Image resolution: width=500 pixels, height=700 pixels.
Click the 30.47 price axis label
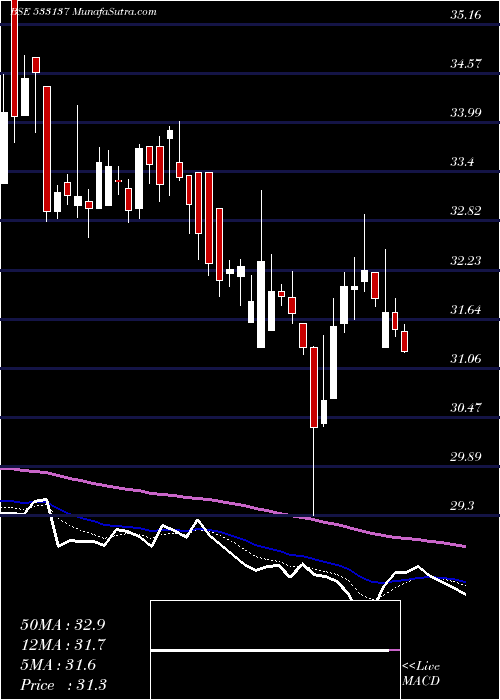[x=466, y=408]
